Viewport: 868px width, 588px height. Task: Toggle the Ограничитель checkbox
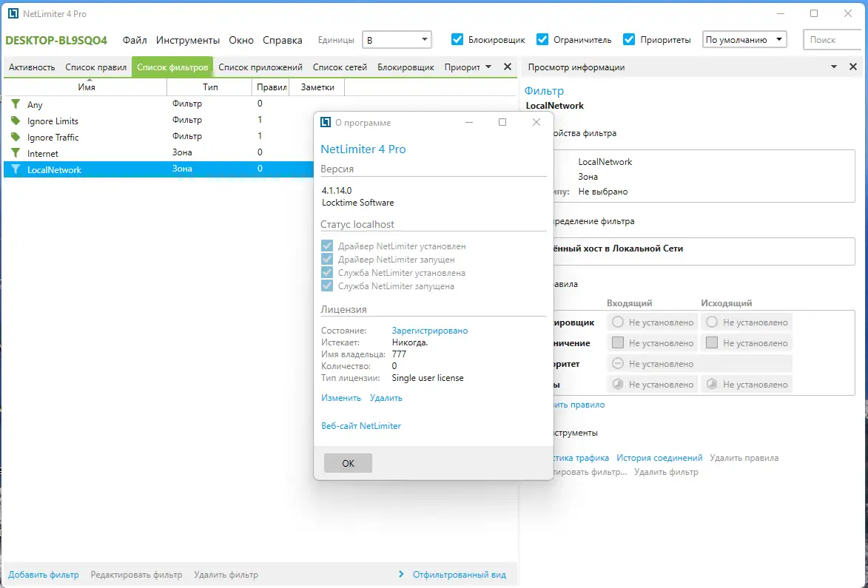[x=542, y=39]
